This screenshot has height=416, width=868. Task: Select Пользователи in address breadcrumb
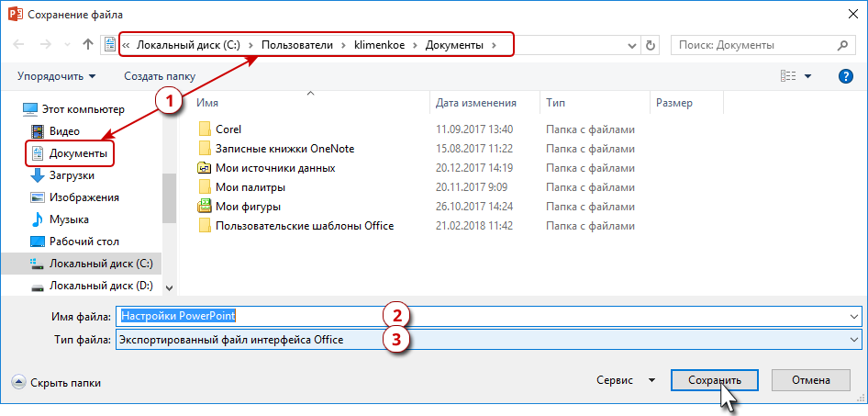[x=297, y=45]
